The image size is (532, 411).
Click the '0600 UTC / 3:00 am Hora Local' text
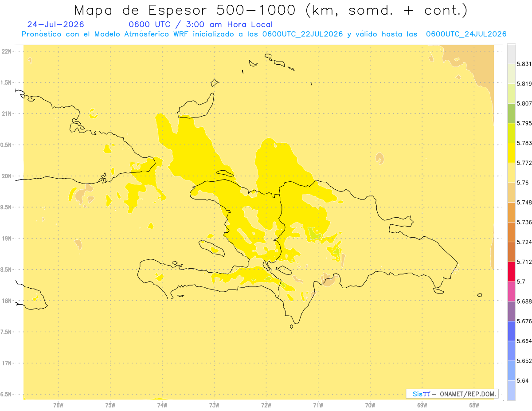(200, 24)
